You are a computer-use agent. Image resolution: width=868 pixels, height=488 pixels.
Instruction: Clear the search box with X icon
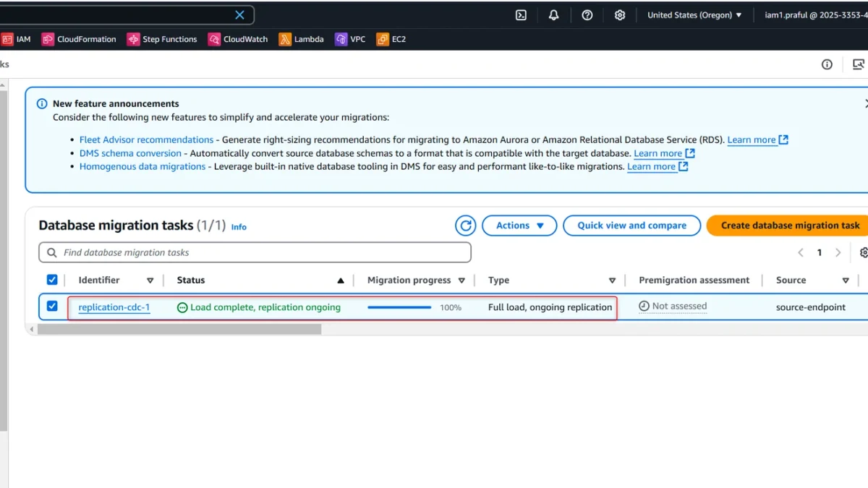click(x=240, y=15)
